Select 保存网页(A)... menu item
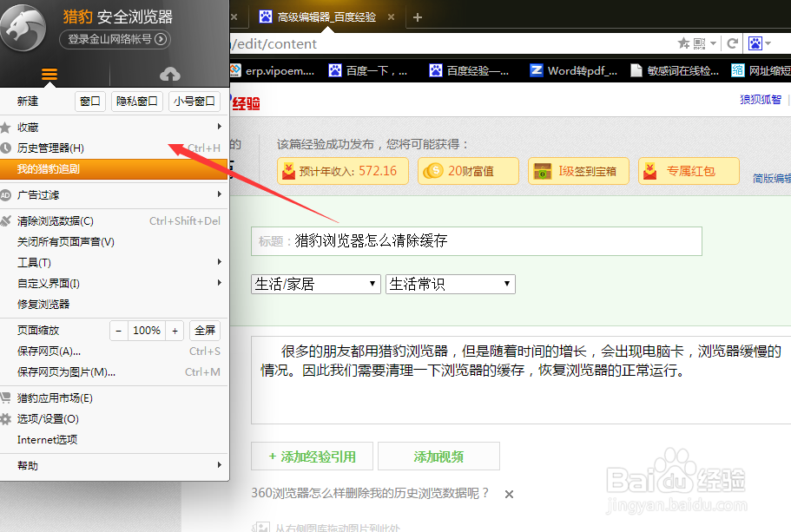 [114, 351]
